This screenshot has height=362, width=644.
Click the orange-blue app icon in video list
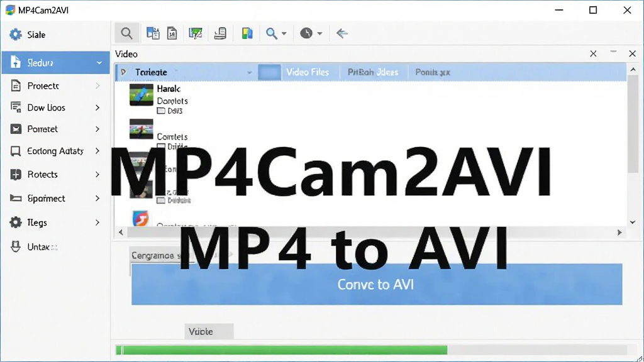(140, 218)
